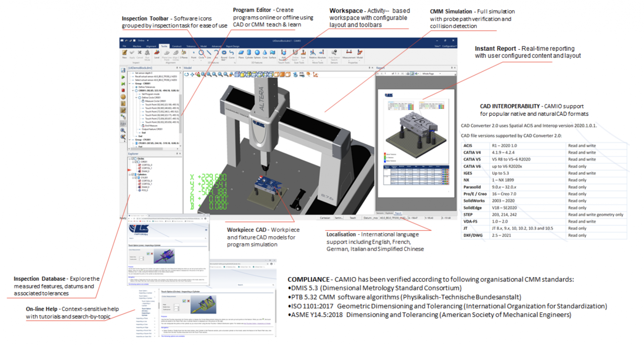Go to next page in Report toolbar
Image resolution: width=644 pixels, height=345 pixels.
click(399, 73)
